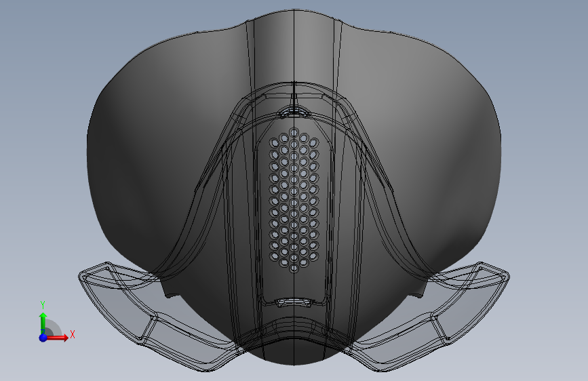Viewport: 588px width, 381px height.
Task: Select the lower slot below the vent holes
Action: [294, 302]
